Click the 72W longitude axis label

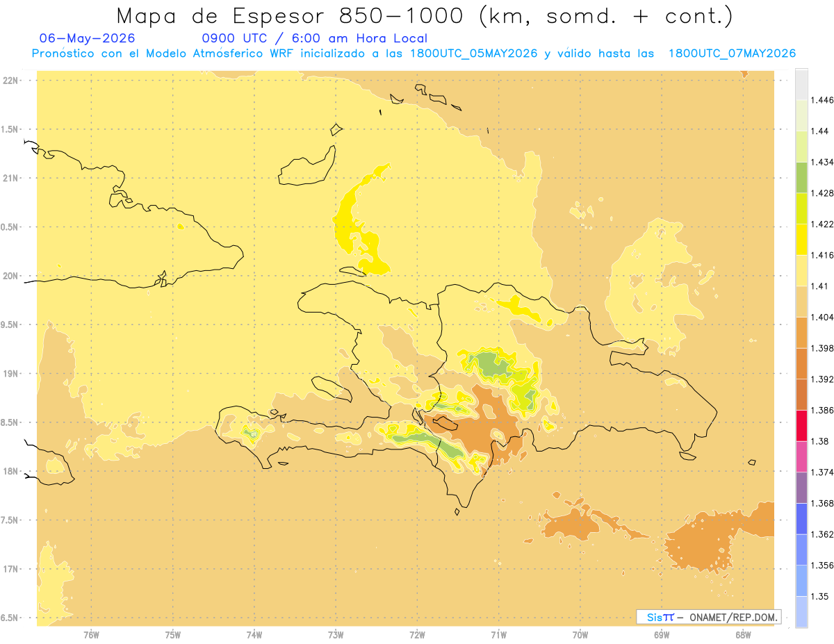(418, 634)
